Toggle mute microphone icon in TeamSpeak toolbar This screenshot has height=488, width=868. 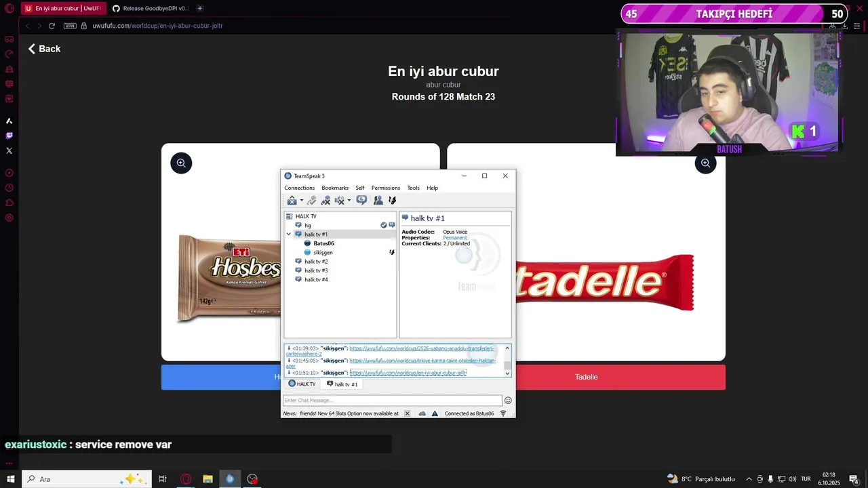click(325, 201)
